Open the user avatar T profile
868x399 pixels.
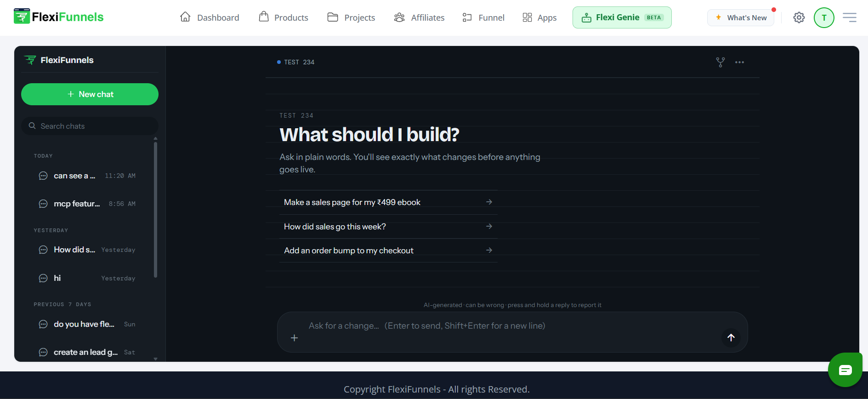[824, 17]
